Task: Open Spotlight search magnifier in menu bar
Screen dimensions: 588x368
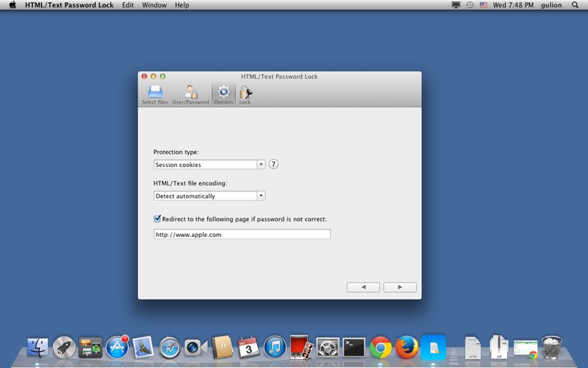Action: [x=575, y=5]
